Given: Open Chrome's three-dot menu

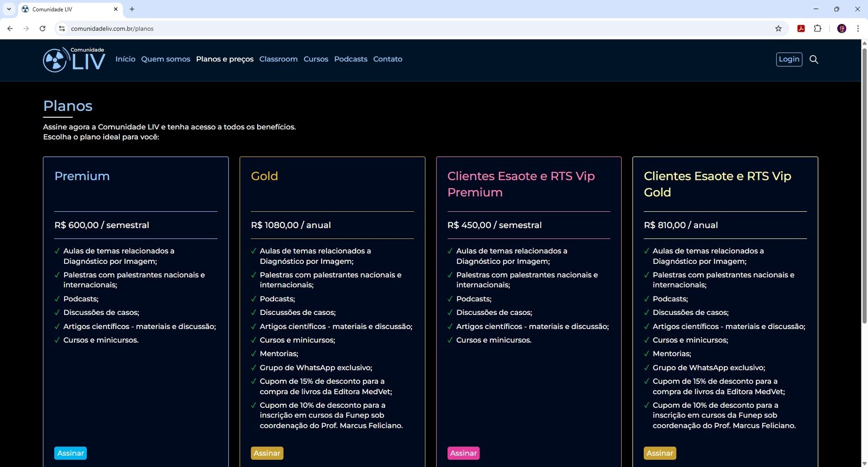Looking at the screenshot, I should (858, 28).
